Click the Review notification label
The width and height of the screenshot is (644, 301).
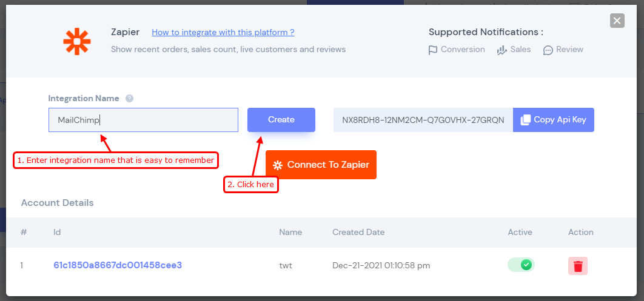[569, 50]
